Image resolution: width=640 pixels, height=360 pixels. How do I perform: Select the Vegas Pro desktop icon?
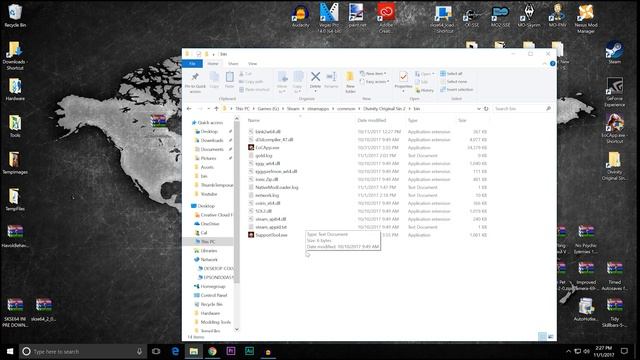[x=329, y=17]
